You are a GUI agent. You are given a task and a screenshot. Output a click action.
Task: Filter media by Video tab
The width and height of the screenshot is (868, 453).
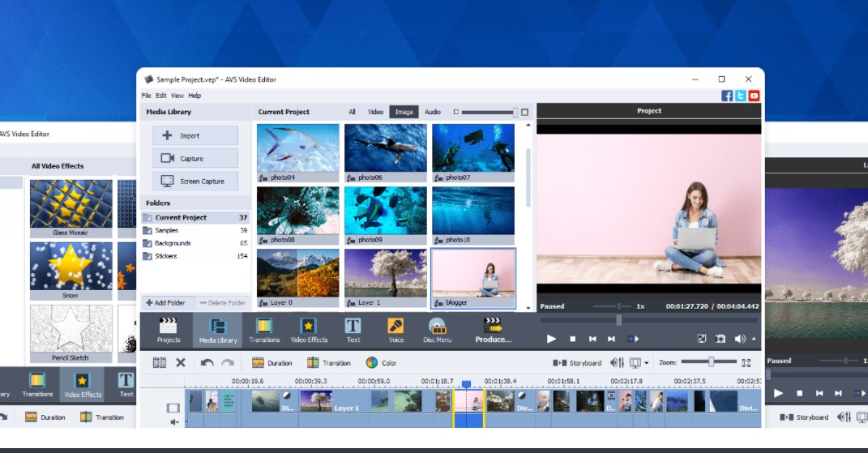[x=375, y=112]
